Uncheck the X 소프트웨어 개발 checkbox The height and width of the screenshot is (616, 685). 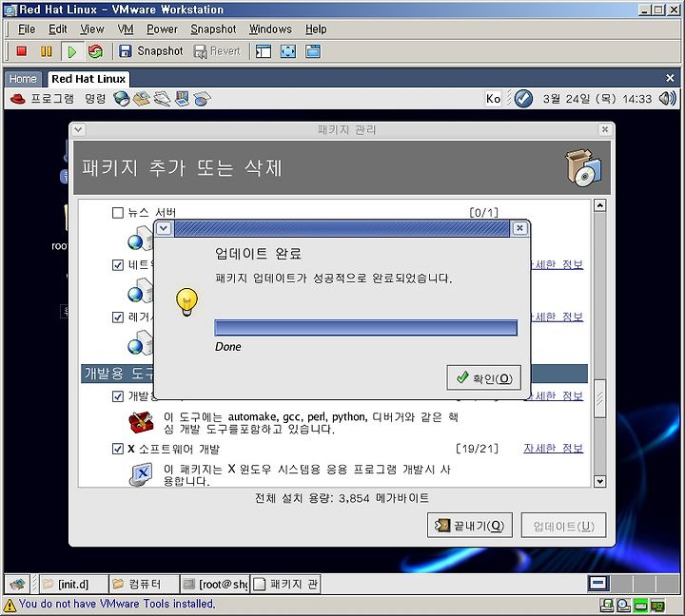click(118, 449)
